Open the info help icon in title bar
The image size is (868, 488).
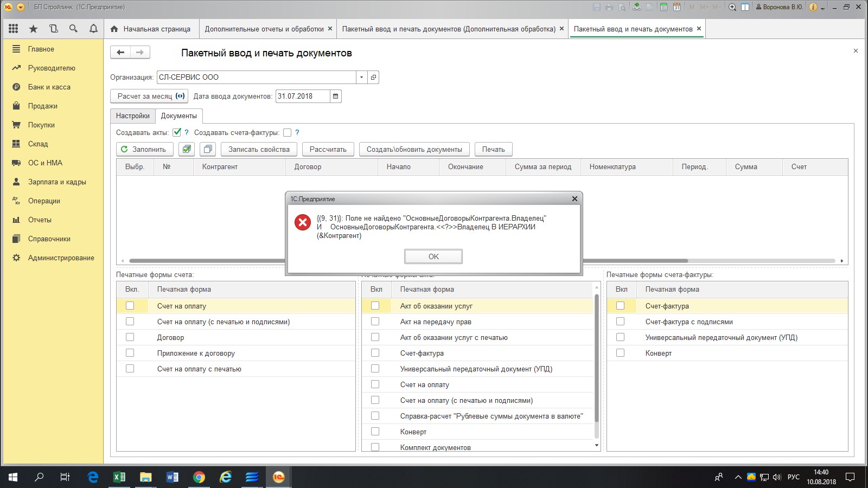click(x=813, y=7)
